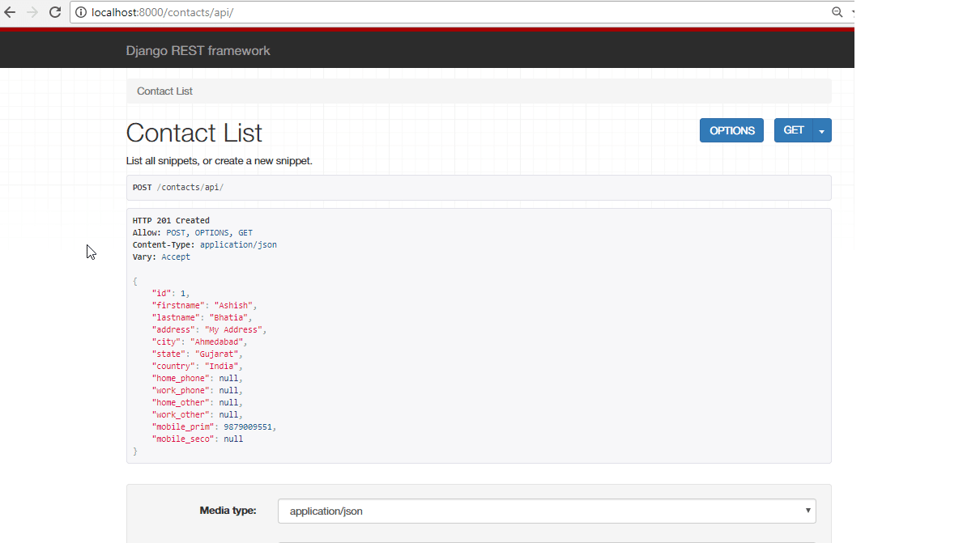Reload the page with the refresh icon
Viewport: 980px width, 543px height.
click(x=55, y=12)
